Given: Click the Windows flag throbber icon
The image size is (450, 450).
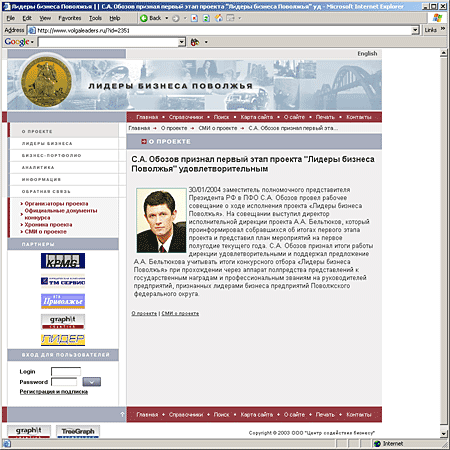Looking at the screenshot, I should [x=438, y=18].
